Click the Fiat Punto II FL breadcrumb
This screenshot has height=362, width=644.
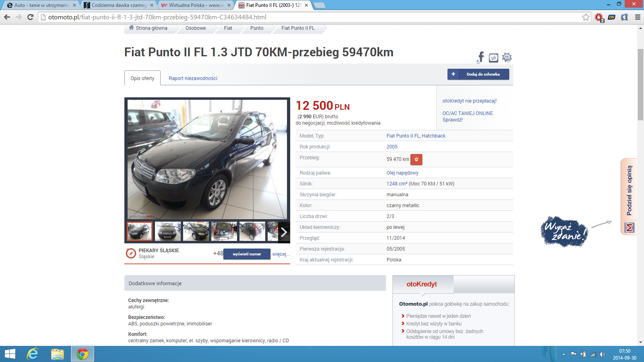click(298, 28)
